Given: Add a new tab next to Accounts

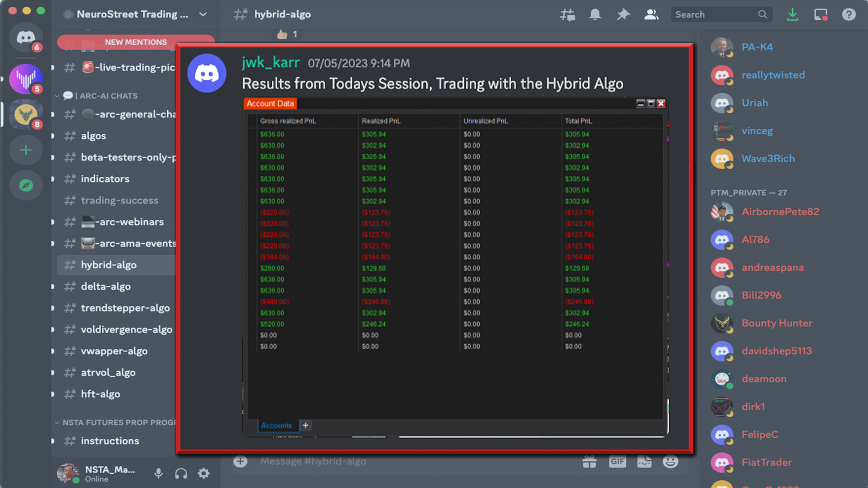Looking at the screenshot, I should pos(306,425).
